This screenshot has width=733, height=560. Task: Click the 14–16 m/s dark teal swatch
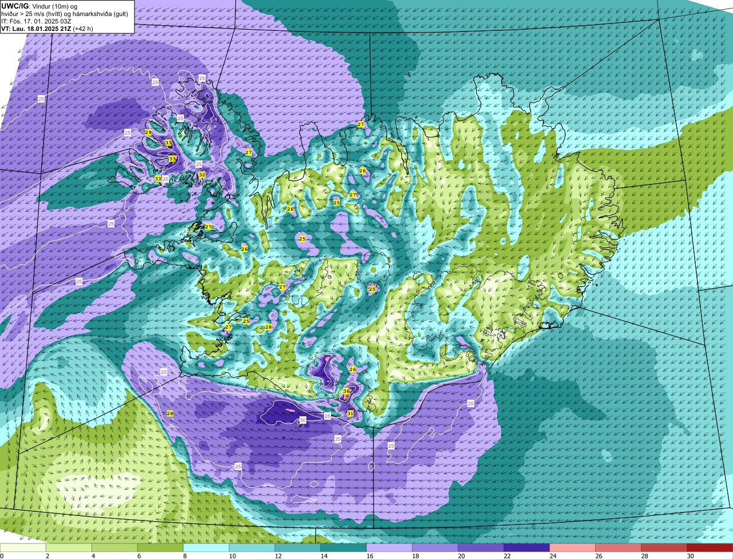click(x=344, y=547)
